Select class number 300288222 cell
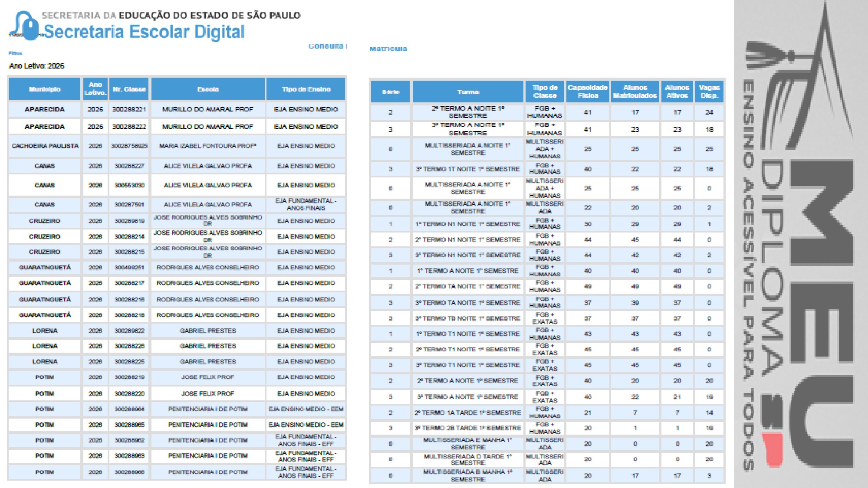The height and width of the screenshot is (488, 868). [129, 127]
